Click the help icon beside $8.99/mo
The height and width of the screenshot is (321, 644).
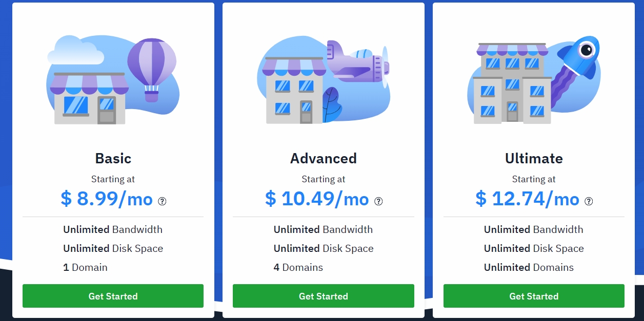tap(162, 201)
